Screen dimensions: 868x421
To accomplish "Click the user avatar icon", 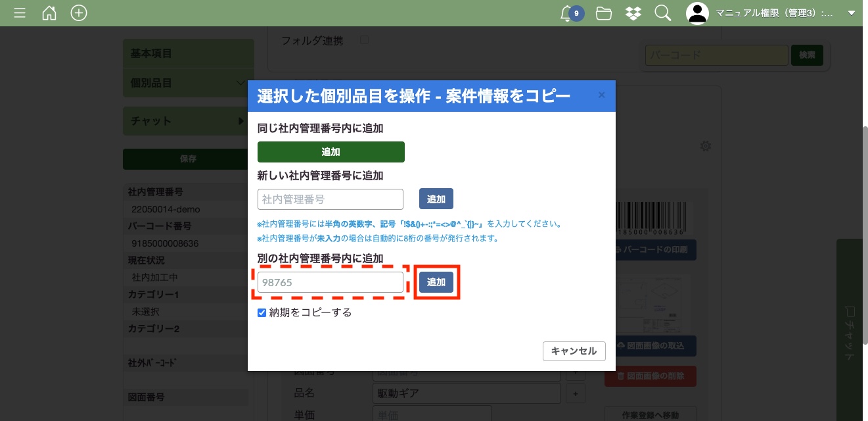I will pyautogui.click(x=697, y=13).
